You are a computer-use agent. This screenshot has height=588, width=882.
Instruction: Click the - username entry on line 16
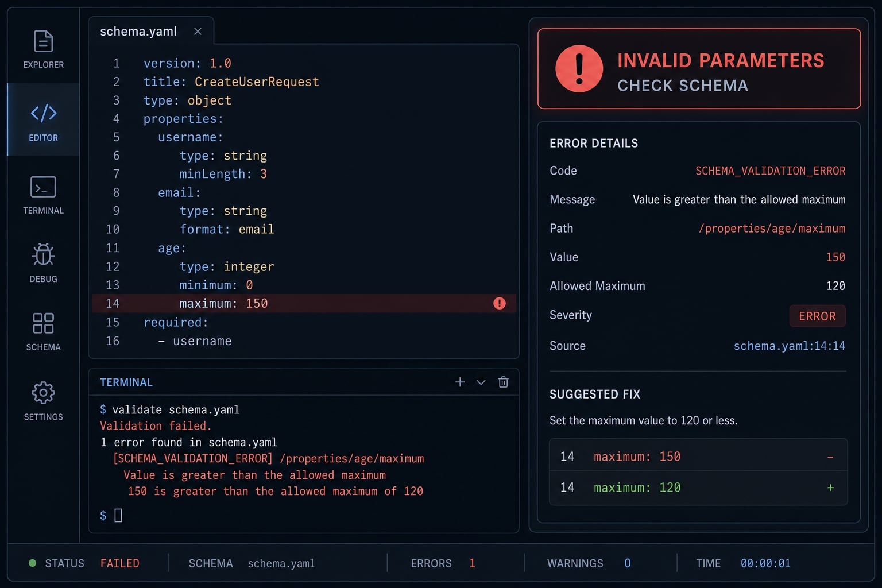195,341
